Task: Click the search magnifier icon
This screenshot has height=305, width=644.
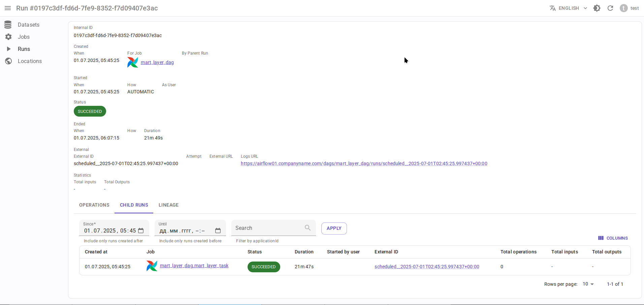Action: point(308,228)
